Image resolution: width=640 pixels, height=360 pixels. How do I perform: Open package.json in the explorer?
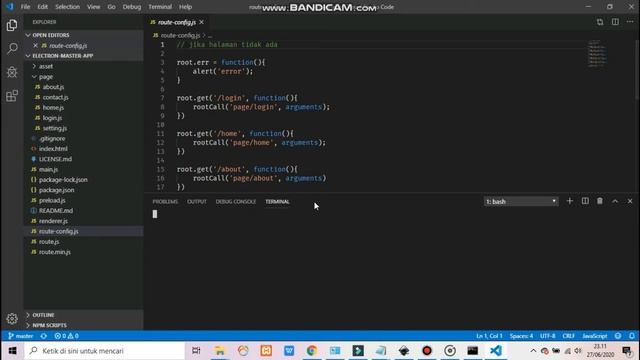[x=57, y=190]
